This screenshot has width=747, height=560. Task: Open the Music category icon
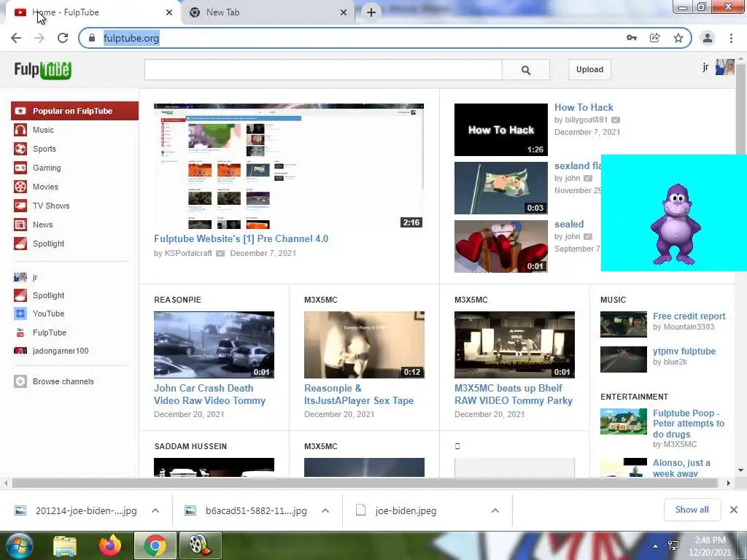[20, 130]
